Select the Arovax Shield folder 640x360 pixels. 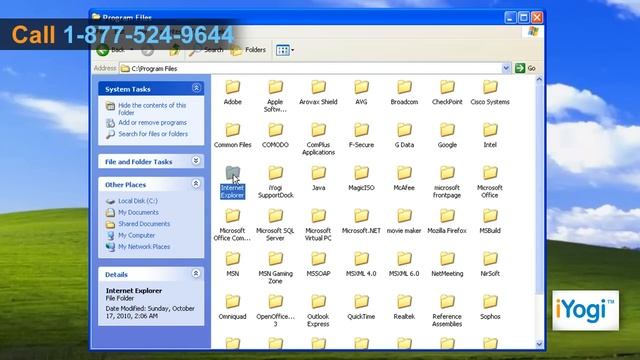pos(318,93)
